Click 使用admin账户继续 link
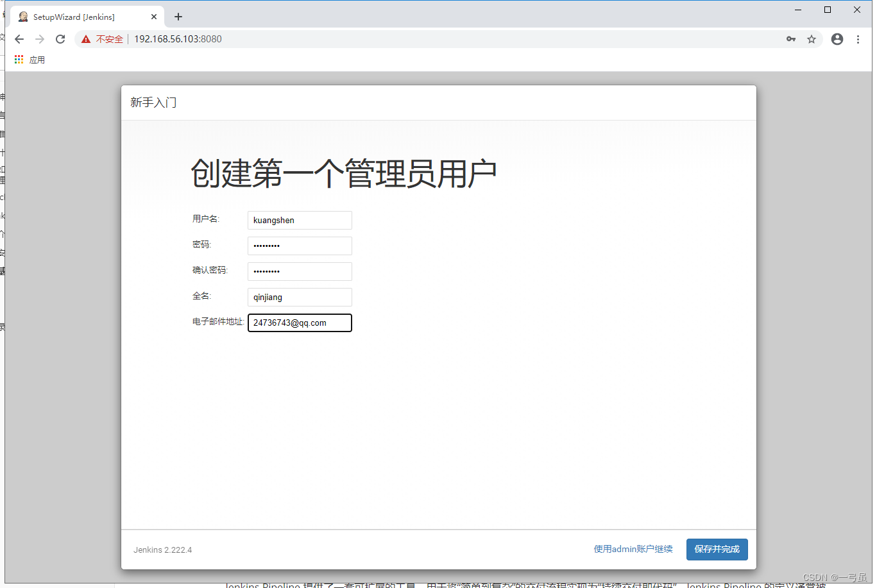This screenshot has height=588, width=877. click(633, 549)
